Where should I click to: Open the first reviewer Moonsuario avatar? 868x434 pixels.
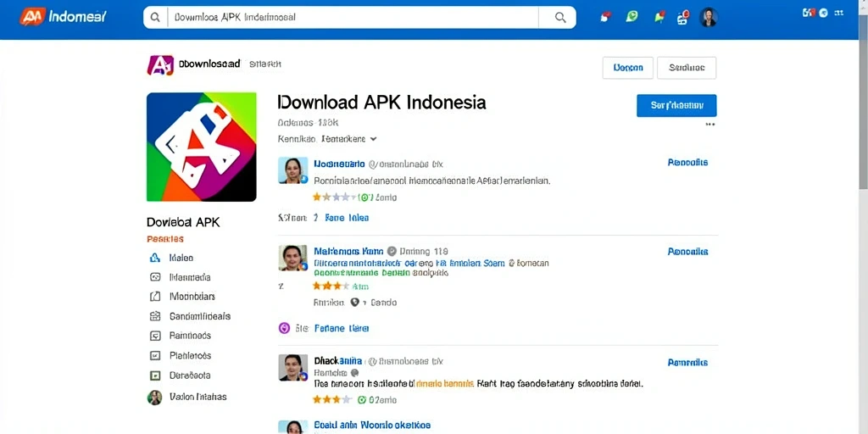[x=292, y=170]
